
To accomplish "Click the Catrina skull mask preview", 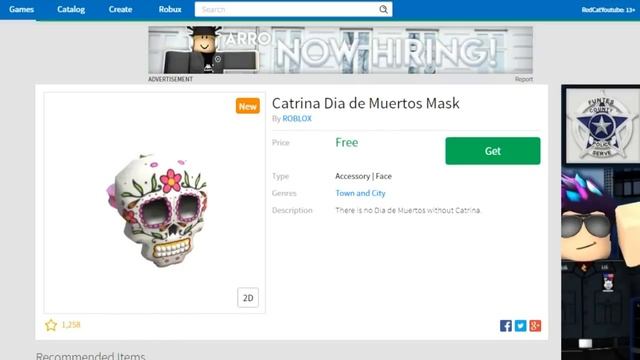I will pos(157,210).
